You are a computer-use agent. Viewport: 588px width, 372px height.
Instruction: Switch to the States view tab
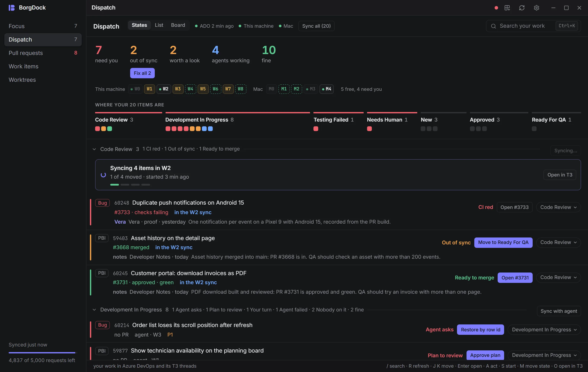click(139, 25)
